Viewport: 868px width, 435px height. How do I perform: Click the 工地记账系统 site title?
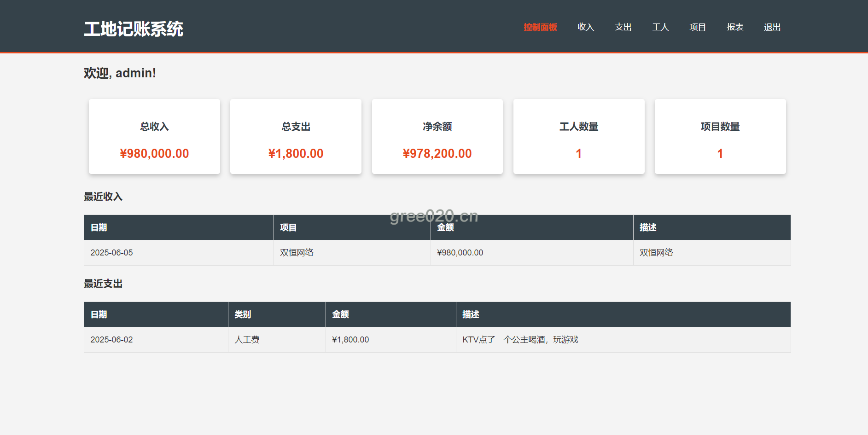click(x=134, y=29)
